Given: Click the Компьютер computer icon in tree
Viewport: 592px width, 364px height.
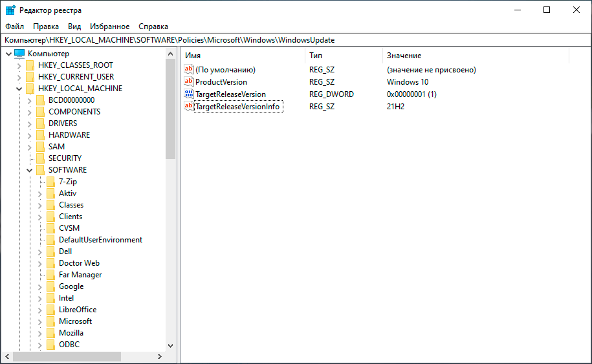Looking at the screenshot, I should click(x=19, y=54).
